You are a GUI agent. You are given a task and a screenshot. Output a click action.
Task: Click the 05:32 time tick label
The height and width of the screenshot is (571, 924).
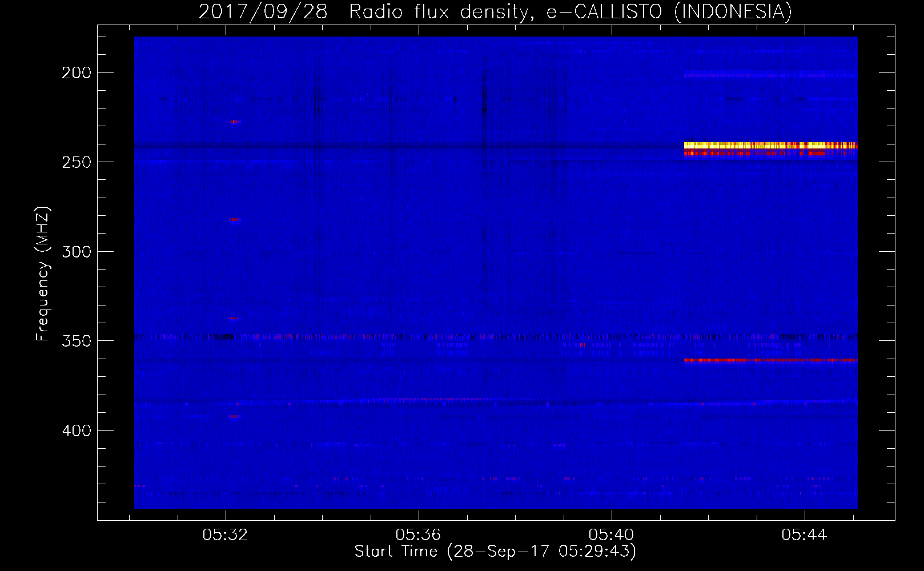tap(226, 534)
